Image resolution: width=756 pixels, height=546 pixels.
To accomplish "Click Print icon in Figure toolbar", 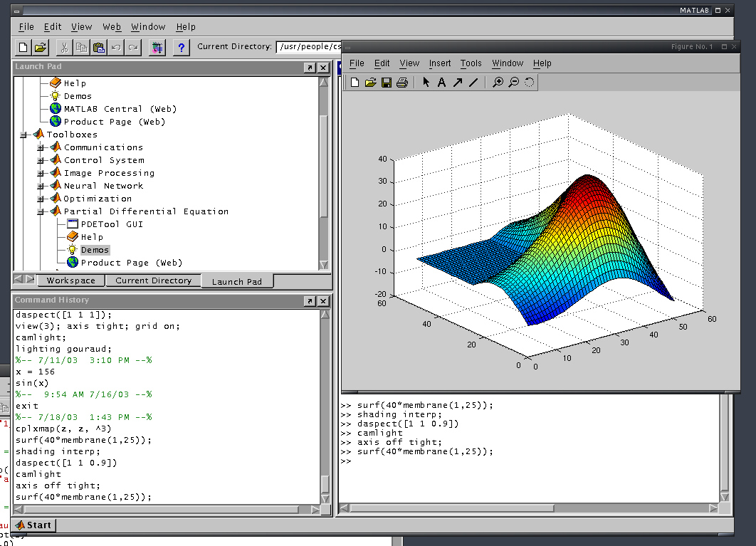I will click(402, 83).
